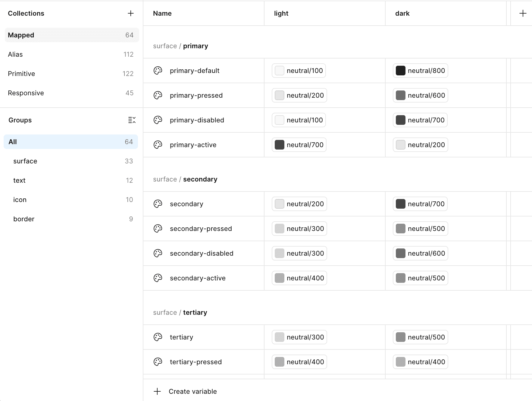Select the secondary-active variable name
Image resolution: width=532 pixels, height=401 pixels.
click(198, 278)
